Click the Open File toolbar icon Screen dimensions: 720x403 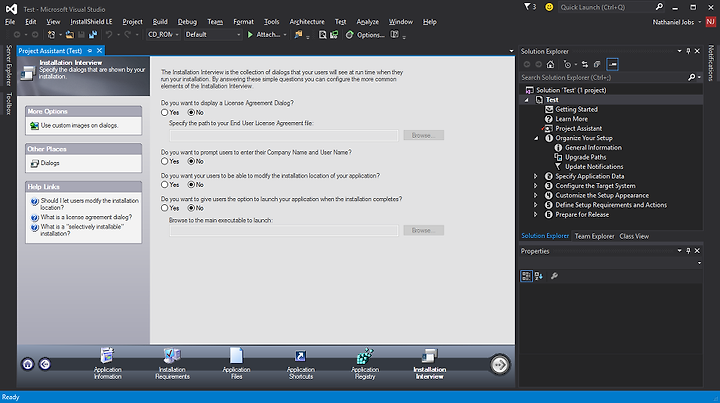(x=69, y=34)
